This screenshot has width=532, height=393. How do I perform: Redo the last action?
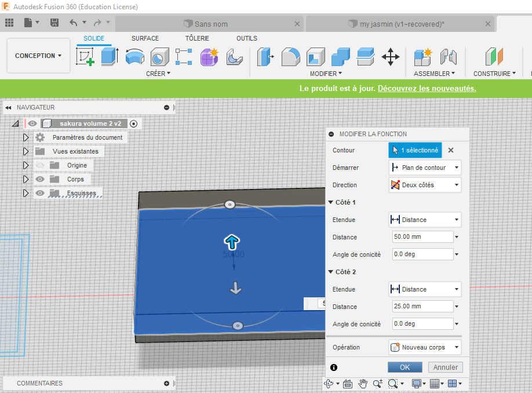tap(97, 23)
